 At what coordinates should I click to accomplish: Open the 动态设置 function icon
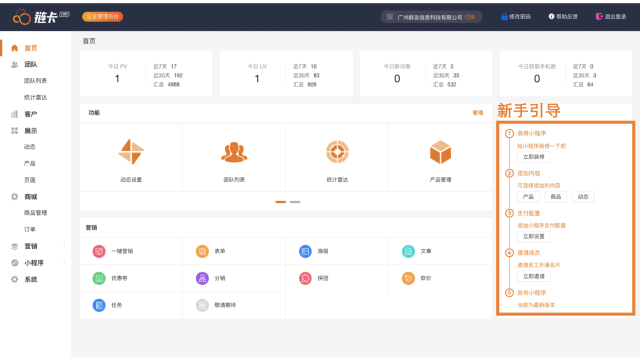(x=131, y=152)
